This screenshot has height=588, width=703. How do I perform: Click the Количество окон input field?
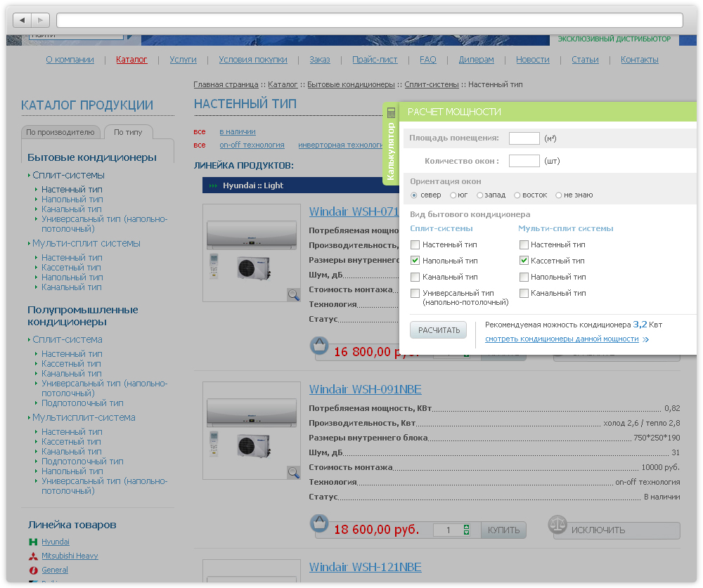[x=524, y=161]
